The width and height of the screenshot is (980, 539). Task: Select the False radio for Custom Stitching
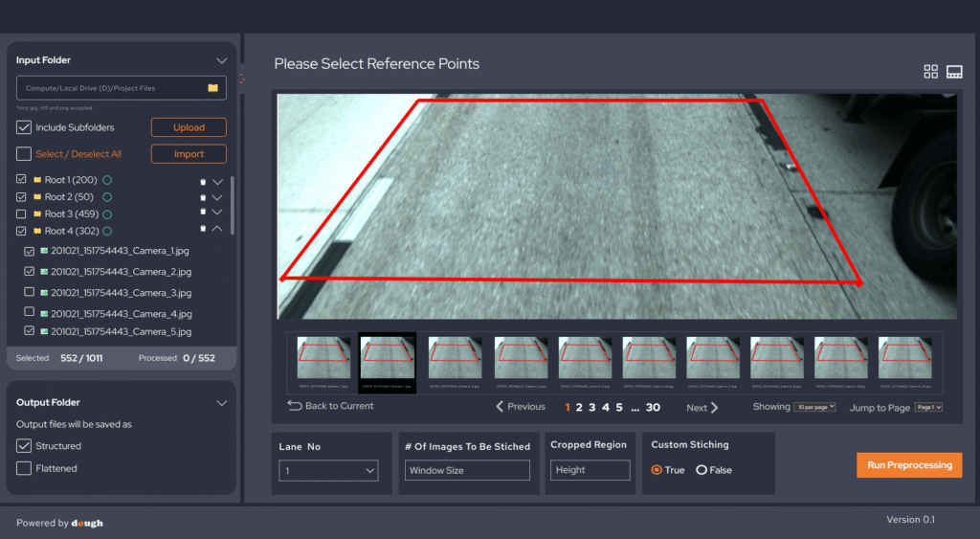(x=702, y=470)
